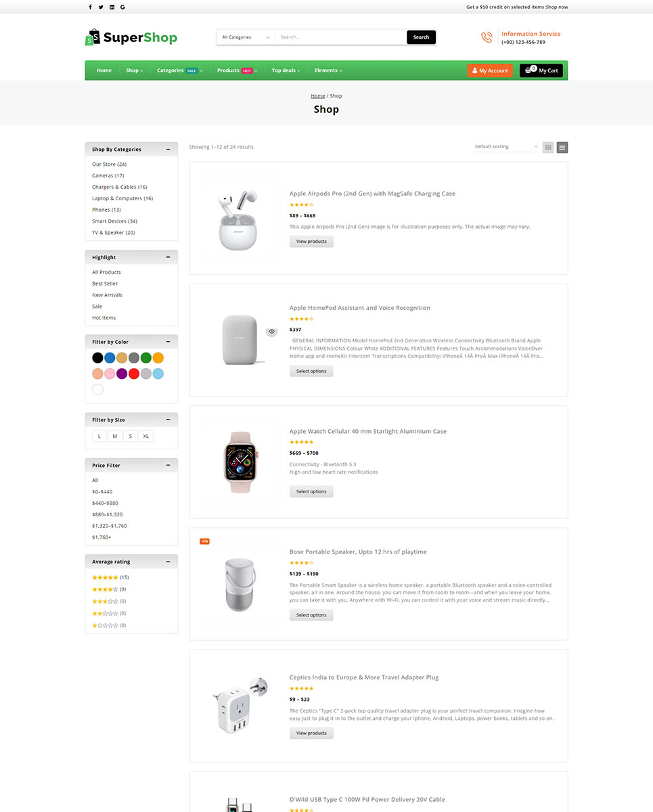Filter by the purple color swatch
Viewport: 653px width, 812px height.
pyautogui.click(x=122, y=374)
